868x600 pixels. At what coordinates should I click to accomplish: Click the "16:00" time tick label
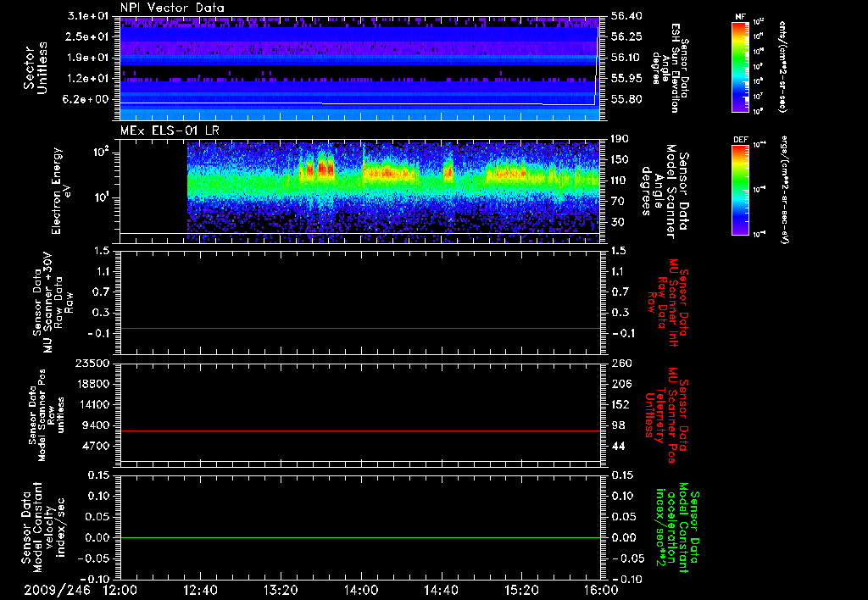[x=602, y=590]
